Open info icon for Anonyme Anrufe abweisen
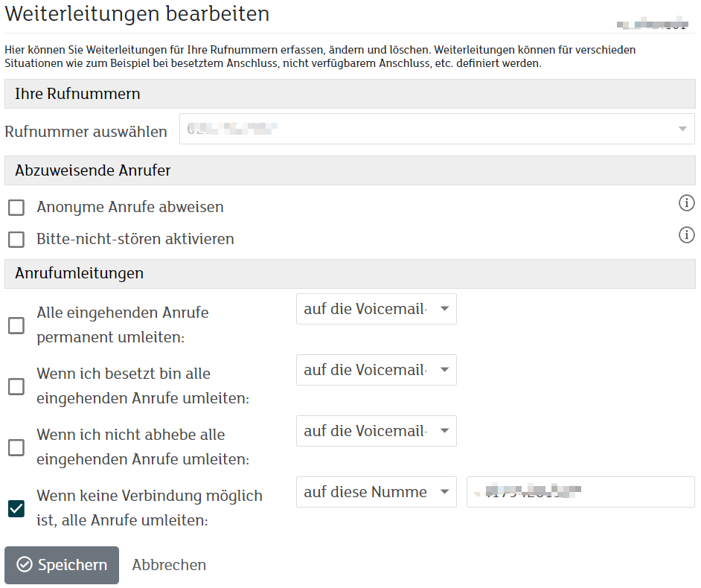 pyautogui.click(x=686, y=202)
